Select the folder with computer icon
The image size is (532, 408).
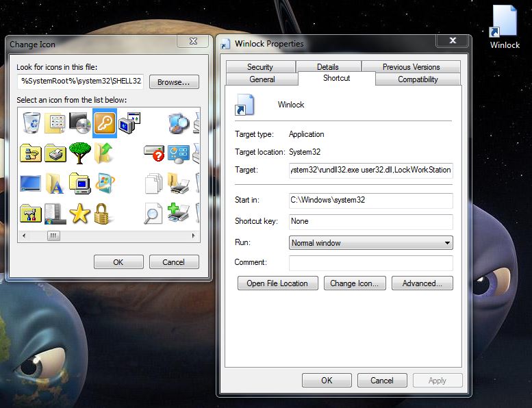[79, 183]
